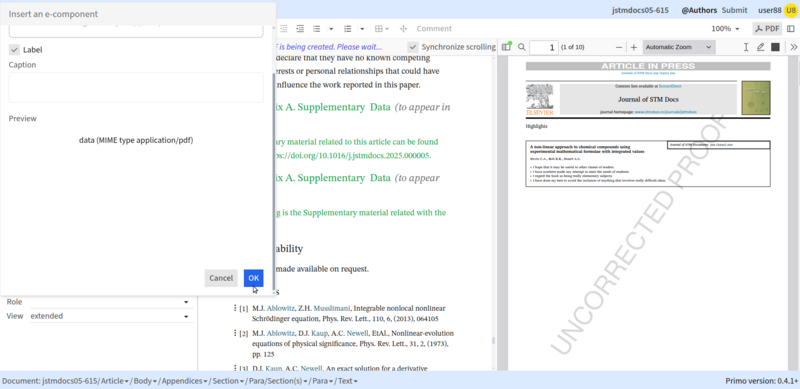Open the 100% zoom dropdown

coord(725,29)
